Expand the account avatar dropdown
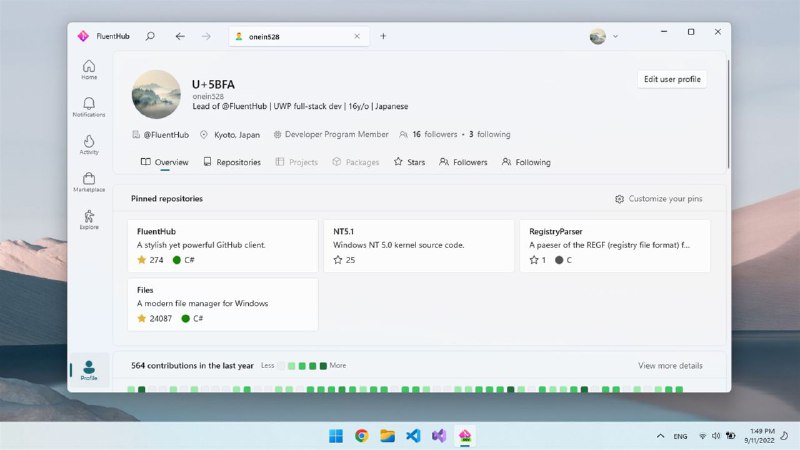Image resolution: width=800 pixels, height=450 pixels. coord(603,36)
